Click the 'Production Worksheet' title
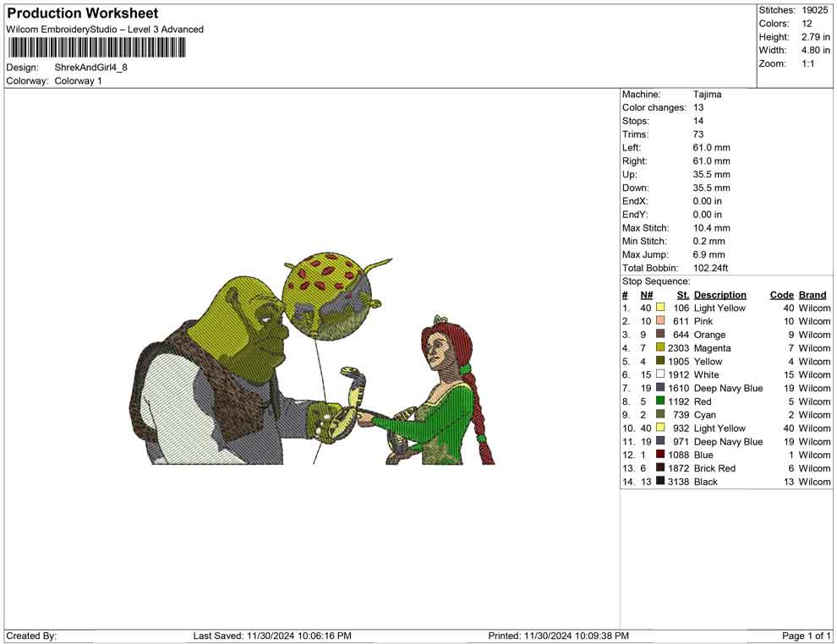 tap(83, 14)
